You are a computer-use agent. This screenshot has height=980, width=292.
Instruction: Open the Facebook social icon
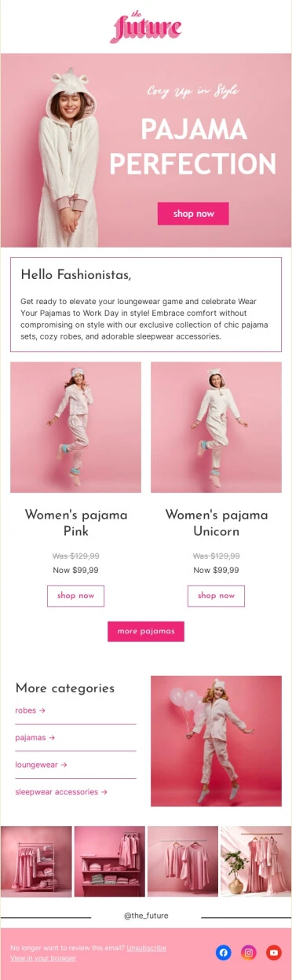pyautogui.click(x=223, y=952)
